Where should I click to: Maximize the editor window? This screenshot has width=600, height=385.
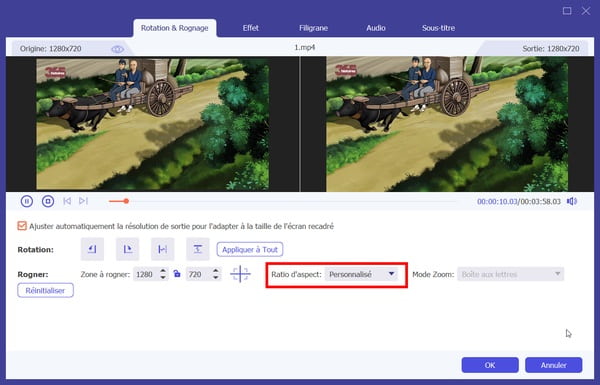click(x=567, y=11)
